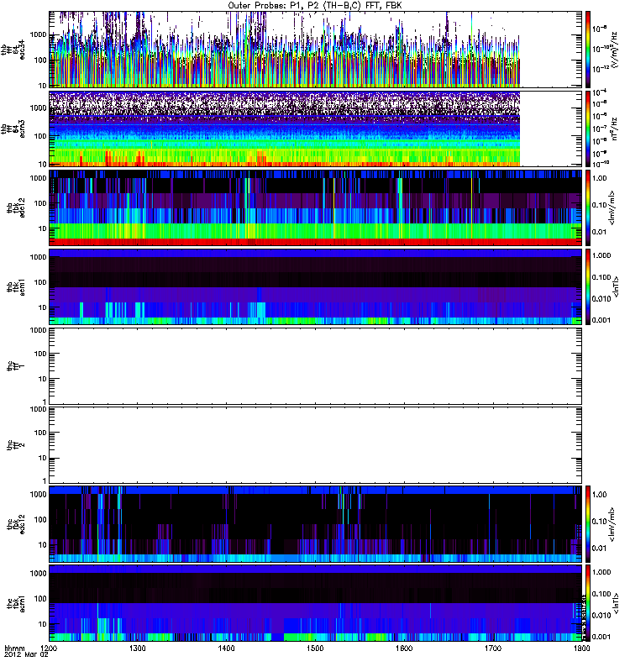The height and width of the screenshot is (672, 630).
Task: Select the 1400 time axis tick label
Action: [227, 648]
